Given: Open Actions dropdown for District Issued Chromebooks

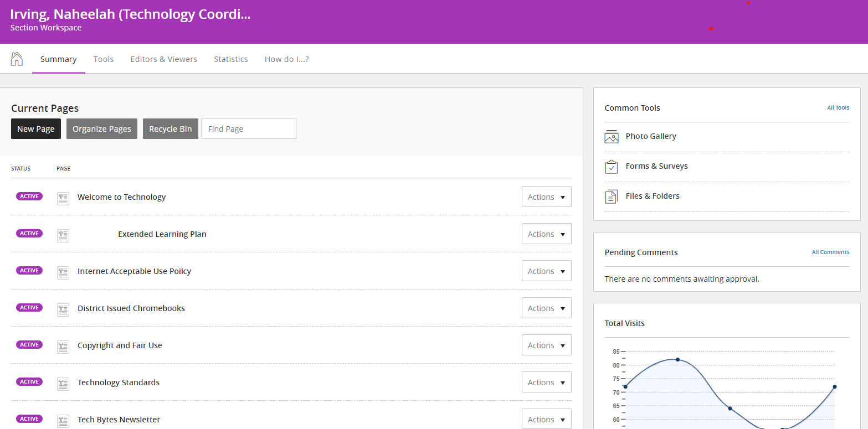Looking at the screenshot, I should tap(546, 308).
